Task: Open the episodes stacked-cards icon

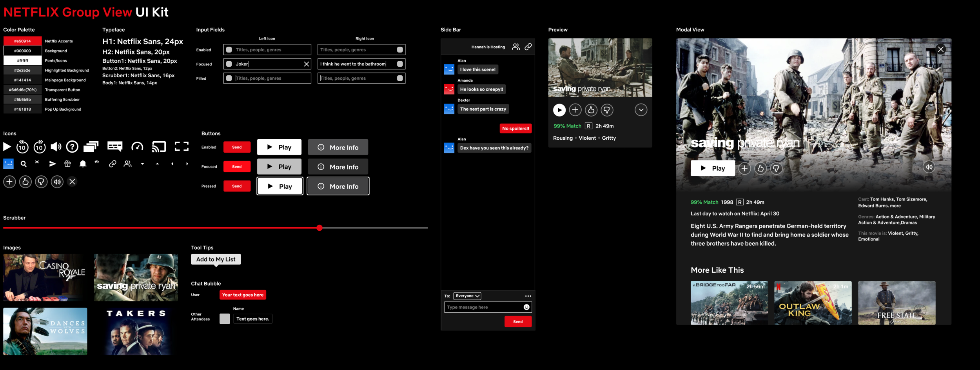Action: coord(91,147)
